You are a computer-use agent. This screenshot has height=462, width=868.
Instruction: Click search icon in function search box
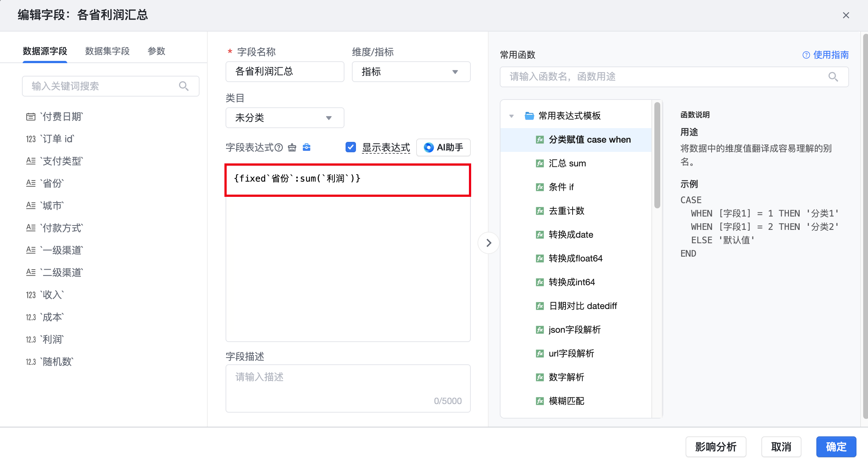click(x=833, y=77)
